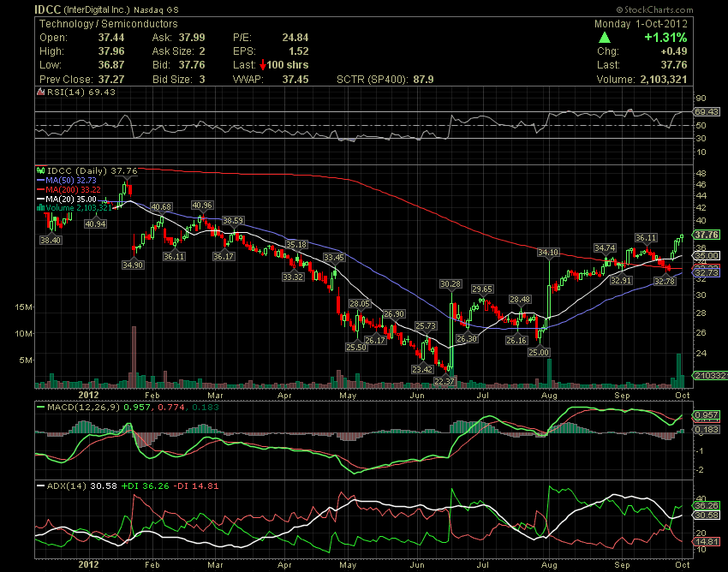Click the red 14.81 tag on ADX axis
This screenshot has width=728, height=572.
[x=707, y=541]
